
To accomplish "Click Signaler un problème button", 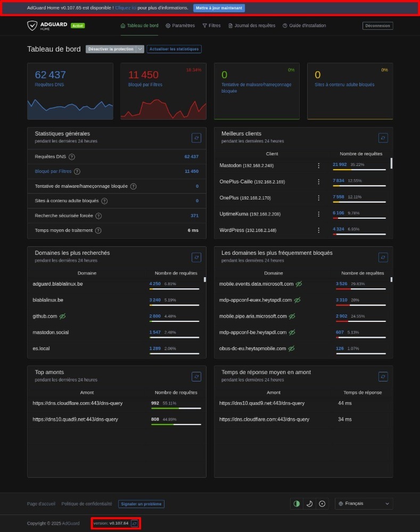I will 141,504.
